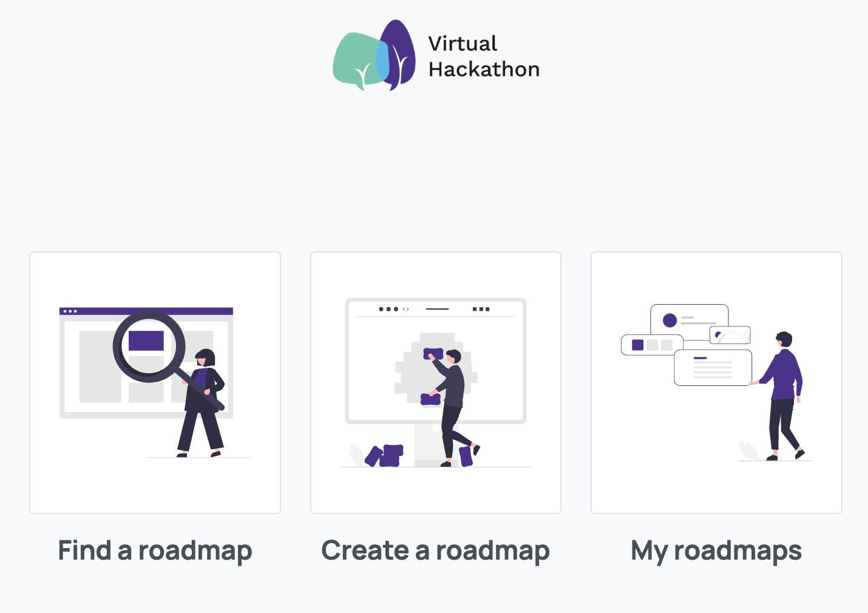Click the profile card with purple circle

(690, 320)
